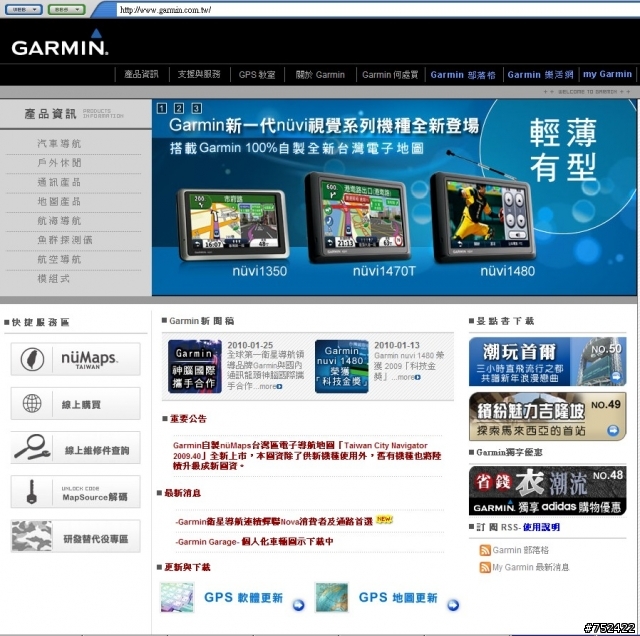Viewport: 640px width, 636px height.
Task: Open Garmin衛星導航 Nova news link
Action: (x=274, y=522)
